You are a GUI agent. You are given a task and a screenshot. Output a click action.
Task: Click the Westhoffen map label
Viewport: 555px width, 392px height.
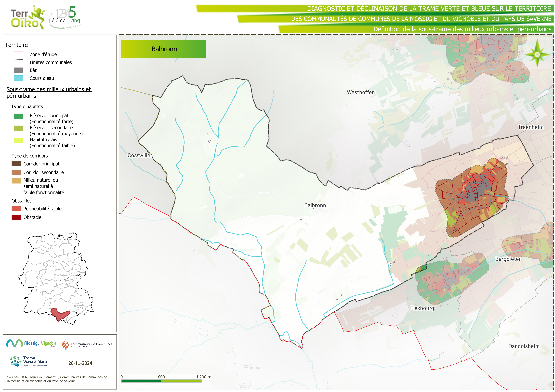coord(361,92)
